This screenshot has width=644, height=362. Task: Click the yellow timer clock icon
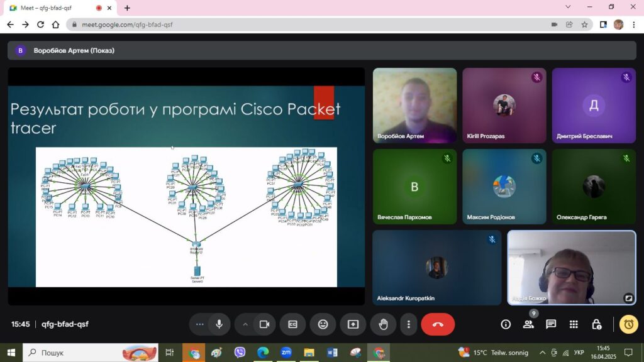[x=628, y=324]
